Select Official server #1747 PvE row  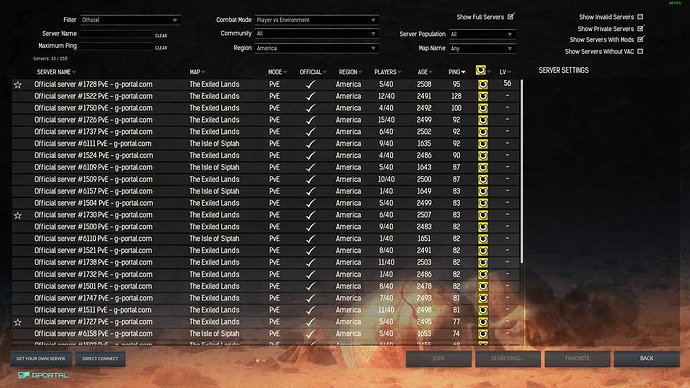pyautogui.click(x=265, y=298)
